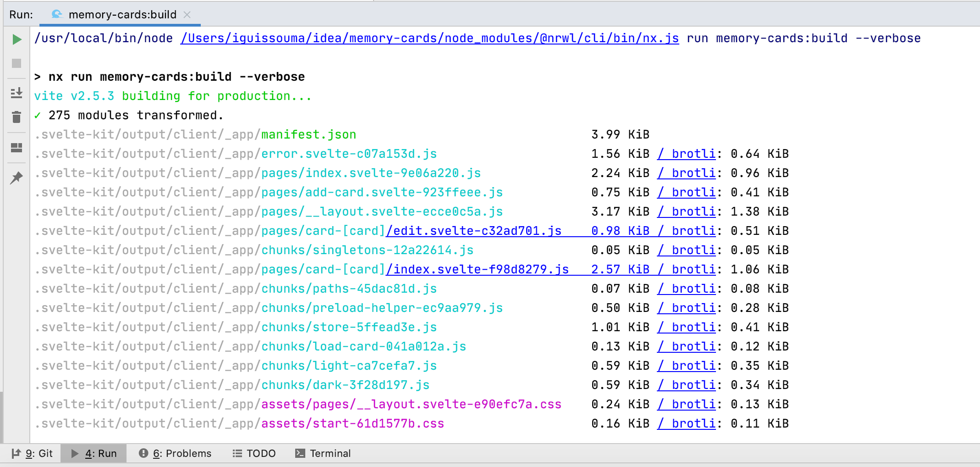Click the Problems view error icon
Viewport: 980px width, 467px height.
tap(144, 453)
